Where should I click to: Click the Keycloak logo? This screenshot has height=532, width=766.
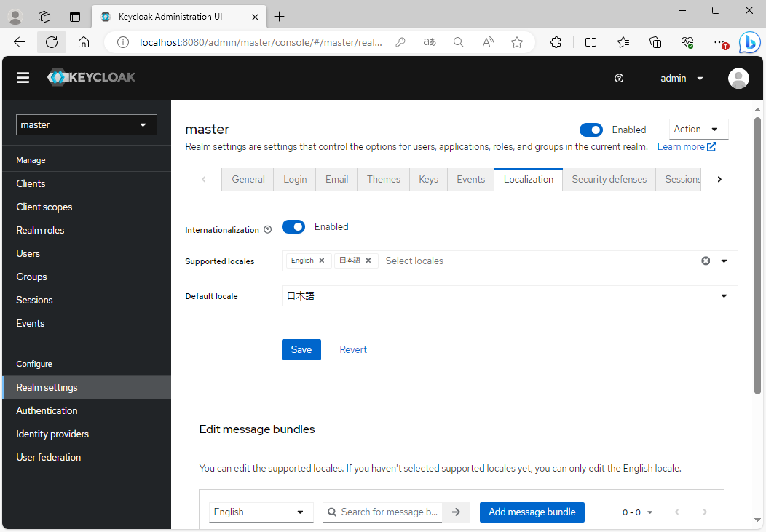point(91,77)
